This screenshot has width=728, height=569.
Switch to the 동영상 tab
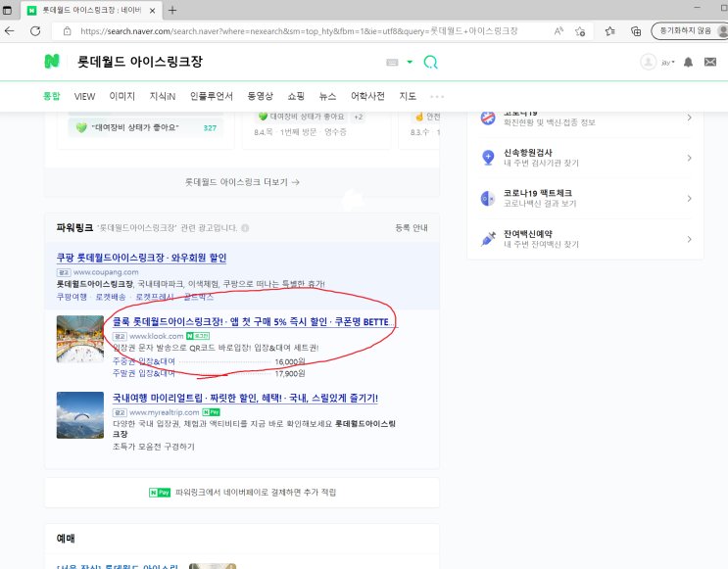coord(260,96)
